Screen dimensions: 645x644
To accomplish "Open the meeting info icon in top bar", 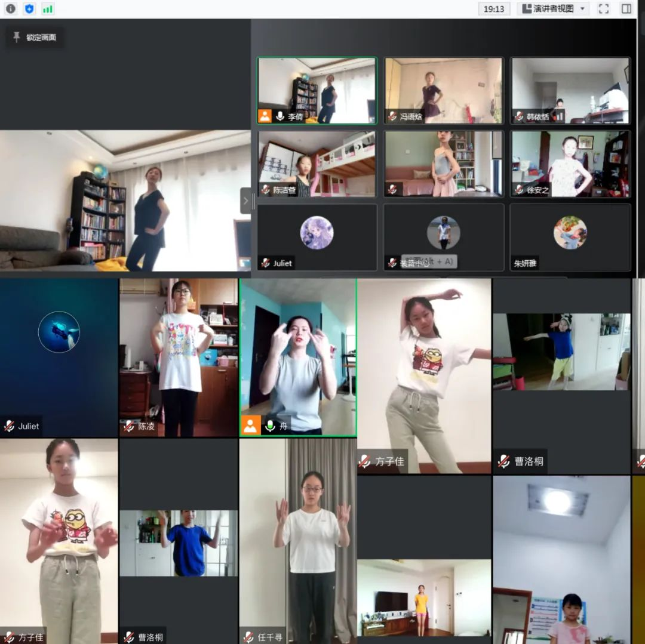I will (x=11, y=8).
